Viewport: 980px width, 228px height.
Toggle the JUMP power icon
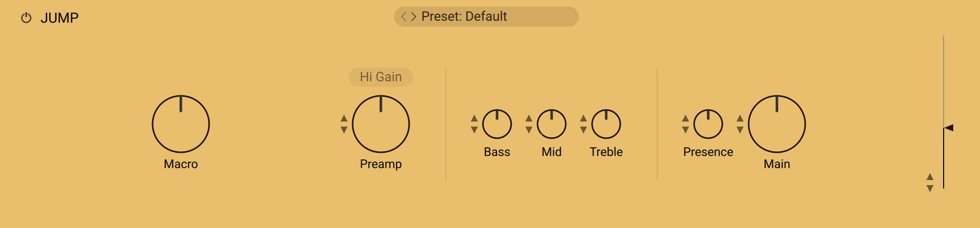[26, 18]
